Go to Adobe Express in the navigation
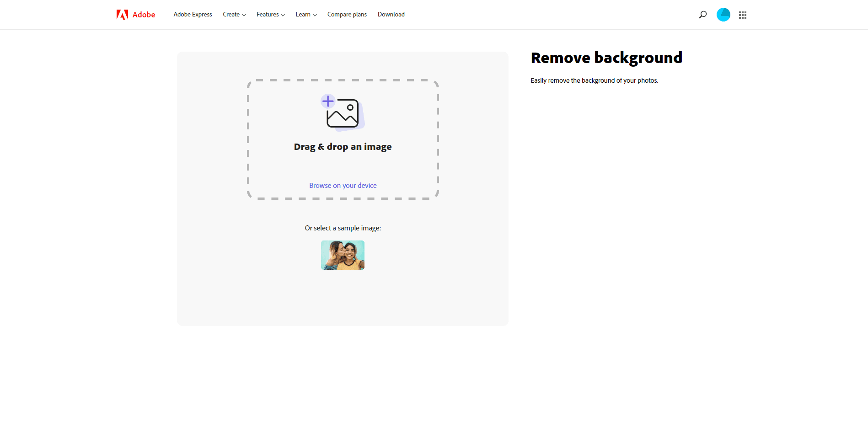 coord(193,14)
